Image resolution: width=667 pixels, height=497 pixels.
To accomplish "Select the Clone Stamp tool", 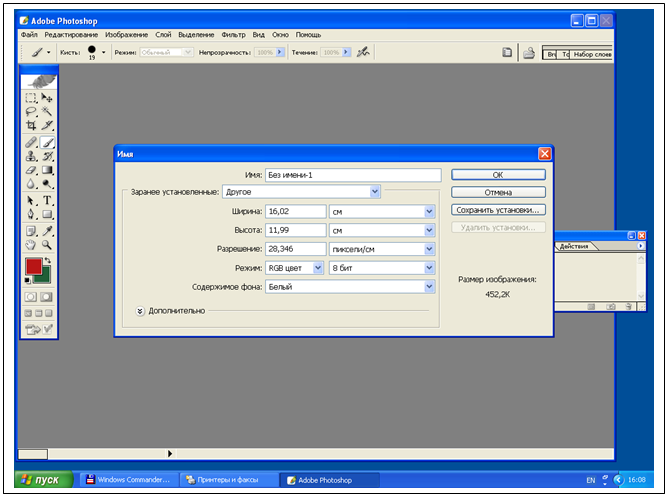I will click(x=31, y=156).
